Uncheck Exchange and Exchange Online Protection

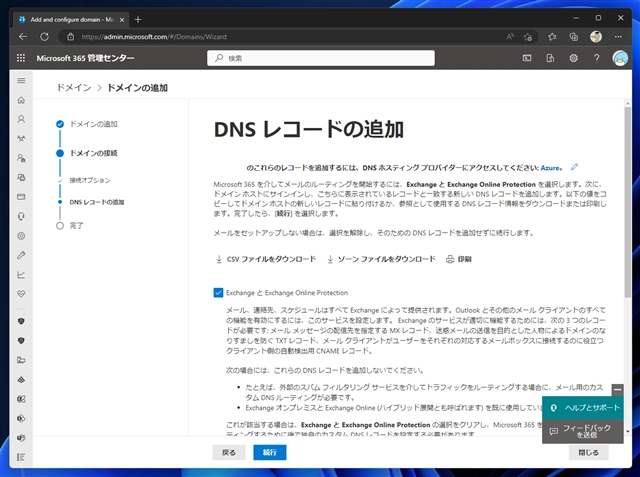point(218,293)
